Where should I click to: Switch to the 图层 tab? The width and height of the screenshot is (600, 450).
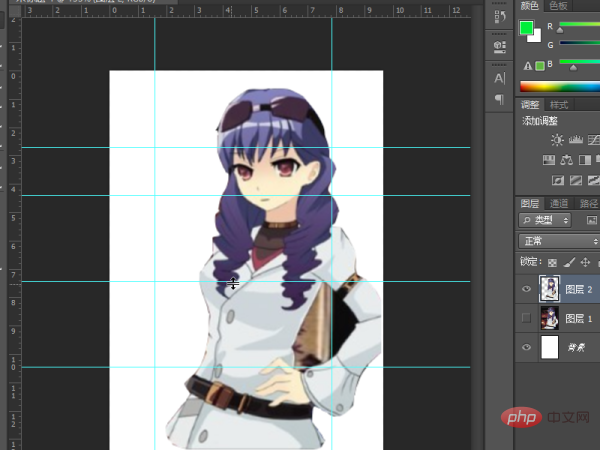click(530, 203)
